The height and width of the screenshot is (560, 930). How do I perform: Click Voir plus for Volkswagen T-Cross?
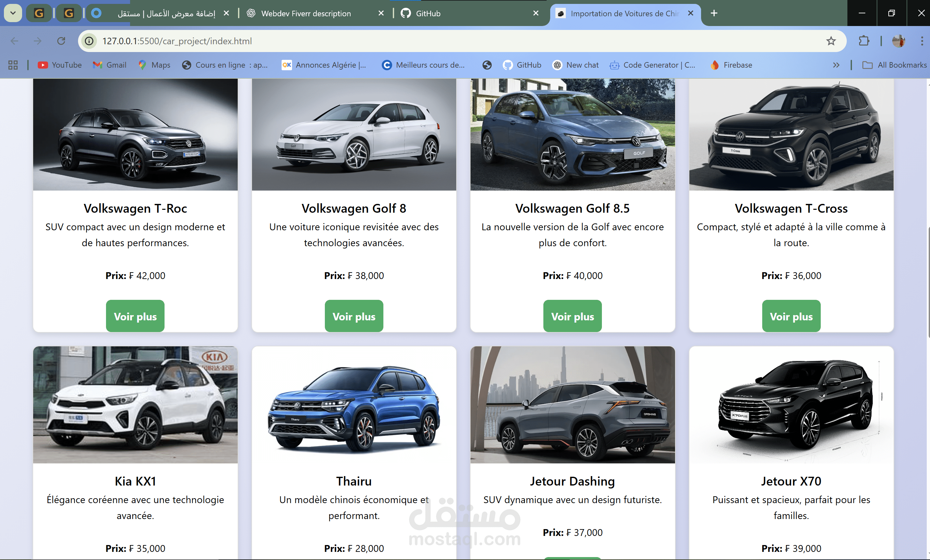tap(791, 316)
